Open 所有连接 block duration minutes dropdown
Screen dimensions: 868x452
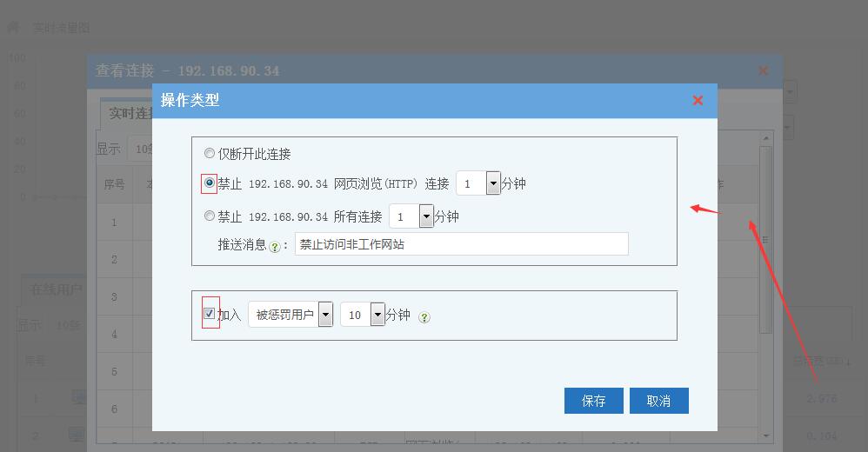coord(426,216)
